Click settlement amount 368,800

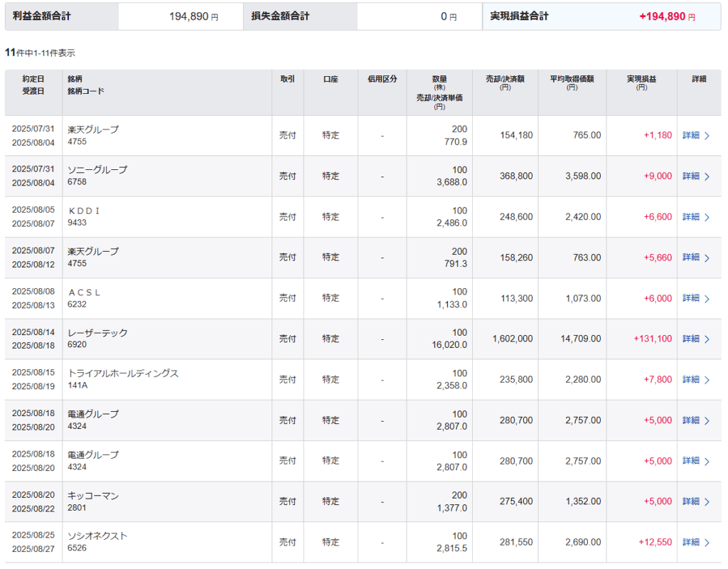(x=516, y=176)
